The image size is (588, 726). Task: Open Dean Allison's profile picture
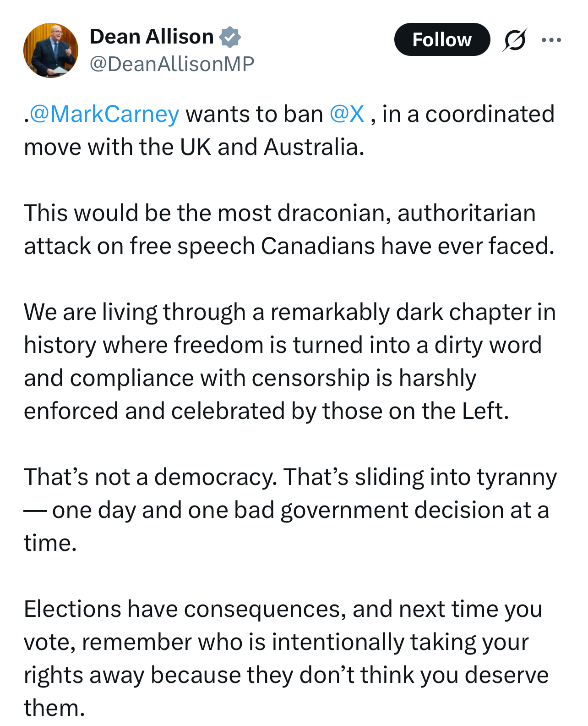point(51,50)
